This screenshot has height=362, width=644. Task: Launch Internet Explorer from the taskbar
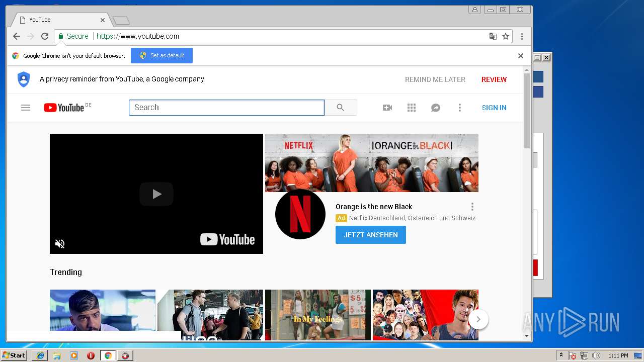40,355
